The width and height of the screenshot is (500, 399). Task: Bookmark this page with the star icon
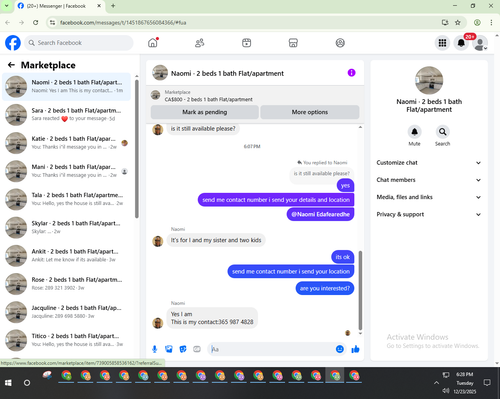click(458, 23)
